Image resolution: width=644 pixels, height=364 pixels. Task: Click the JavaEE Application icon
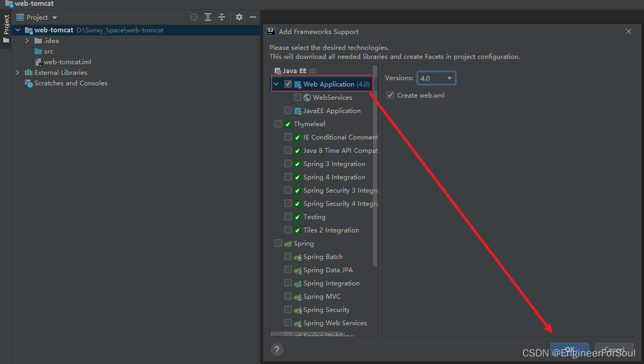coord(298,111)
